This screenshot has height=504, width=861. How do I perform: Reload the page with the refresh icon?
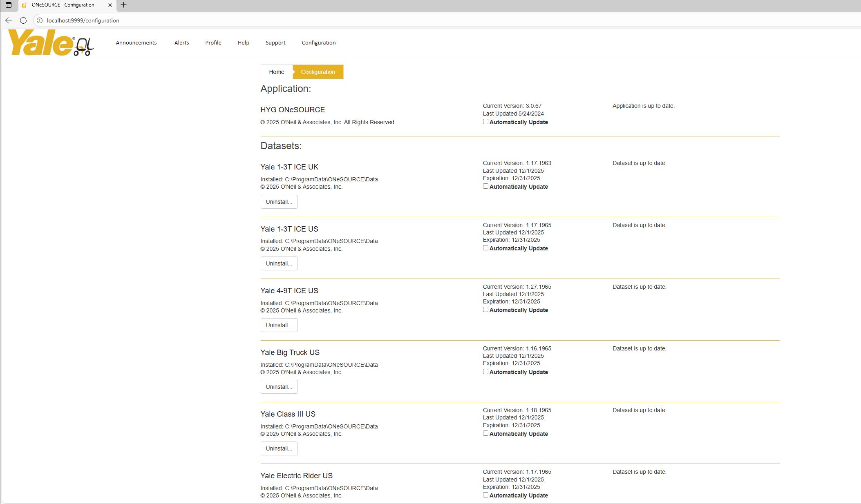click(x=23, y=20)
